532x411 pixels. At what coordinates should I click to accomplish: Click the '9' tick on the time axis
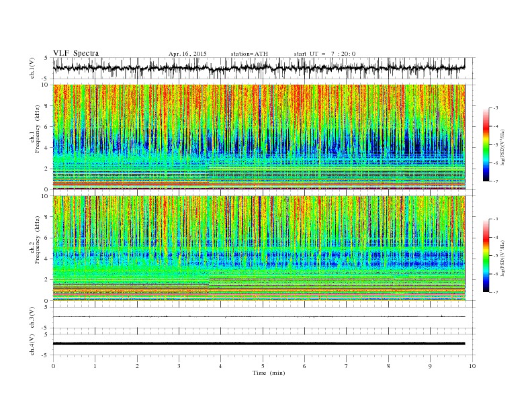point(430,366)
